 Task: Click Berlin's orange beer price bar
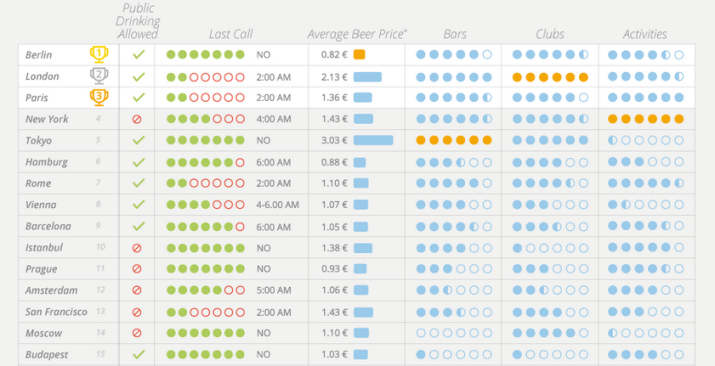click(x=359, y=54)
